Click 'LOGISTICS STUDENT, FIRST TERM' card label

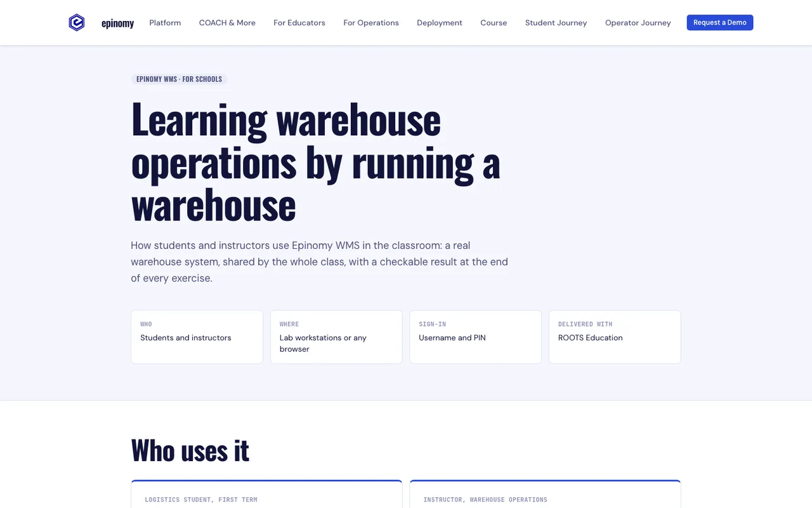[x=201, y=500]
